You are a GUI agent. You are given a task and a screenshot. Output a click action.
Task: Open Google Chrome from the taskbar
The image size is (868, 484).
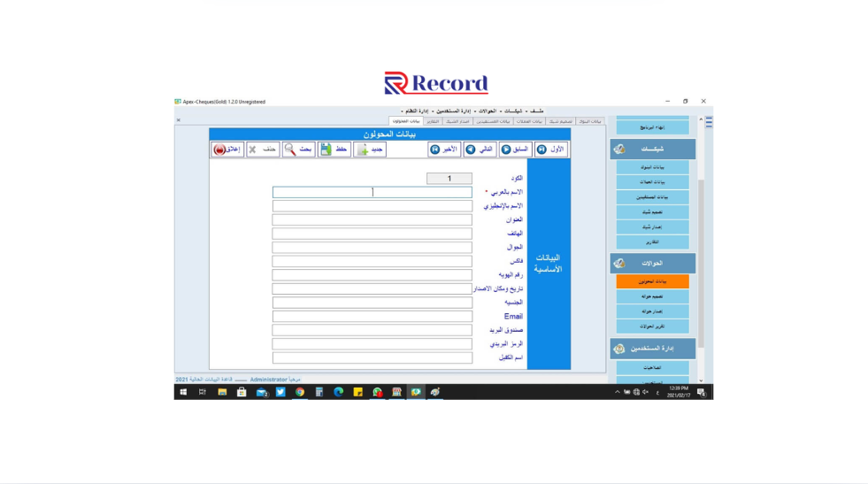(300, 392)
